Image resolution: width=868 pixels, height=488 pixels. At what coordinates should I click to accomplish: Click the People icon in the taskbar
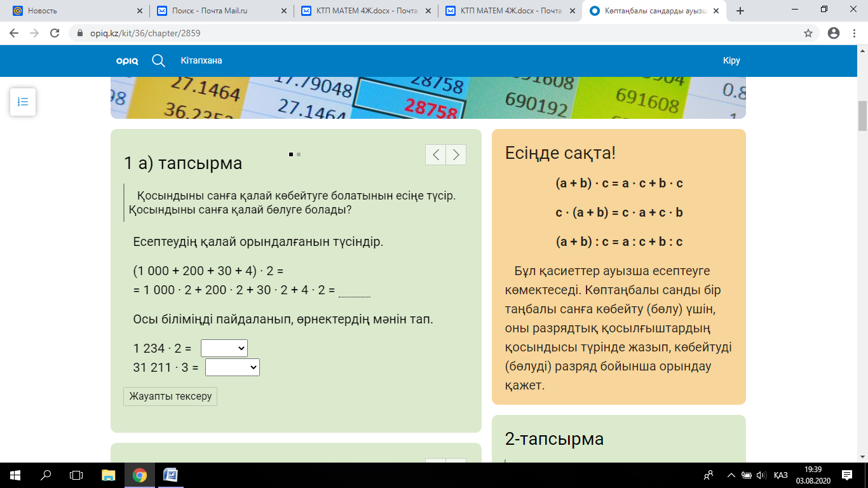[x=709, y=475]
